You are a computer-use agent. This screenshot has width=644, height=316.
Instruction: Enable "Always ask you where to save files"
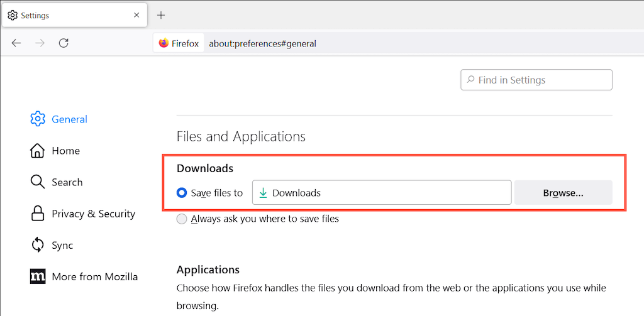coord(182,219)
